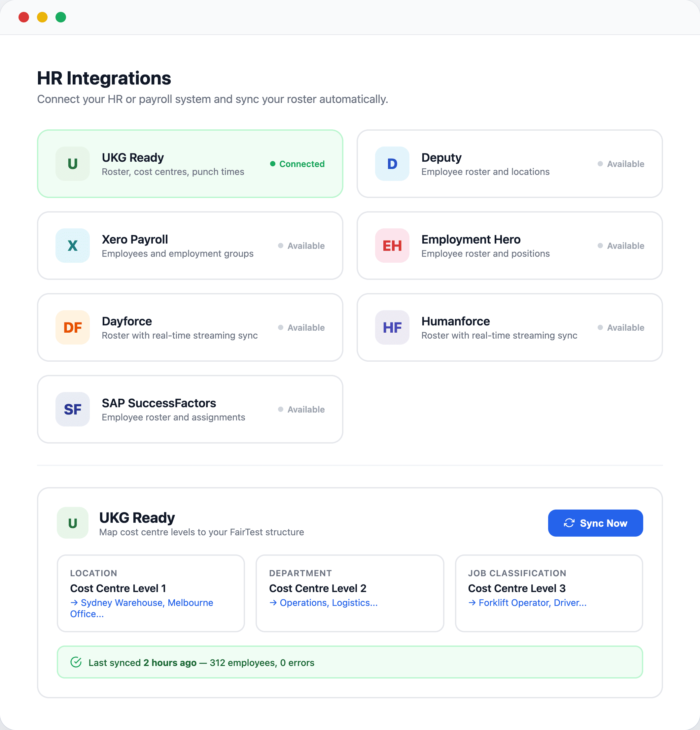
Task: Click the Sync Now button
Action: 595,523
